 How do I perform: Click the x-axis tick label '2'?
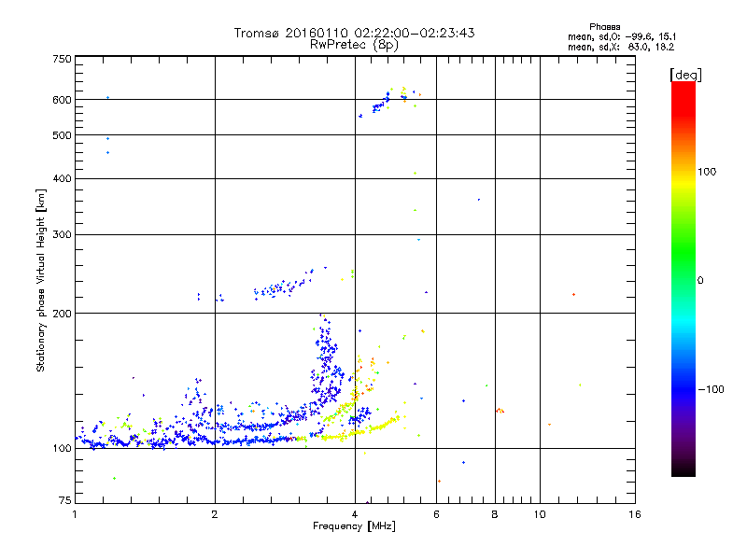(215, 514)
